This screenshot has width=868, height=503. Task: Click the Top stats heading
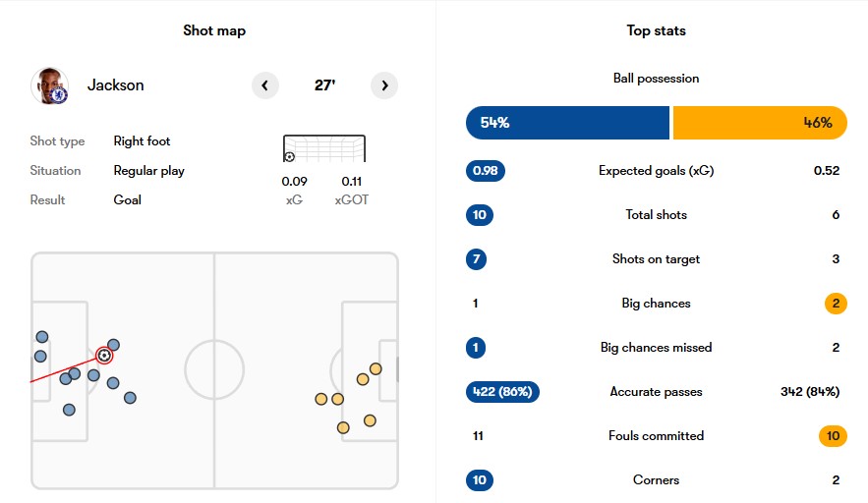click(656, 30)
